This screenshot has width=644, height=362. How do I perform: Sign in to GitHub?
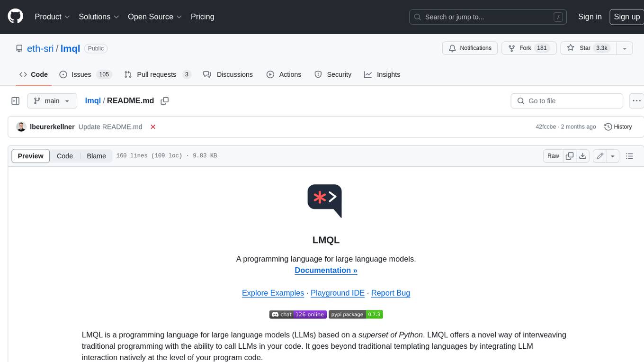pyautogui.click(x=590, y=17)
